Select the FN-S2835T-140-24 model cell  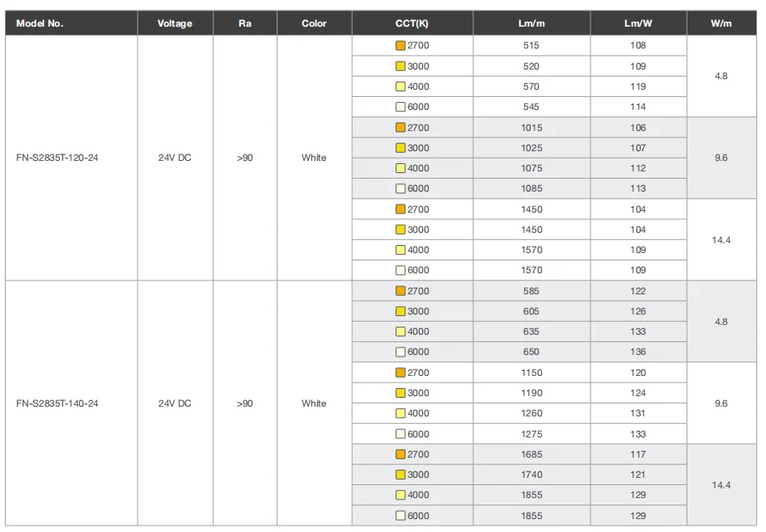(57, 403)
